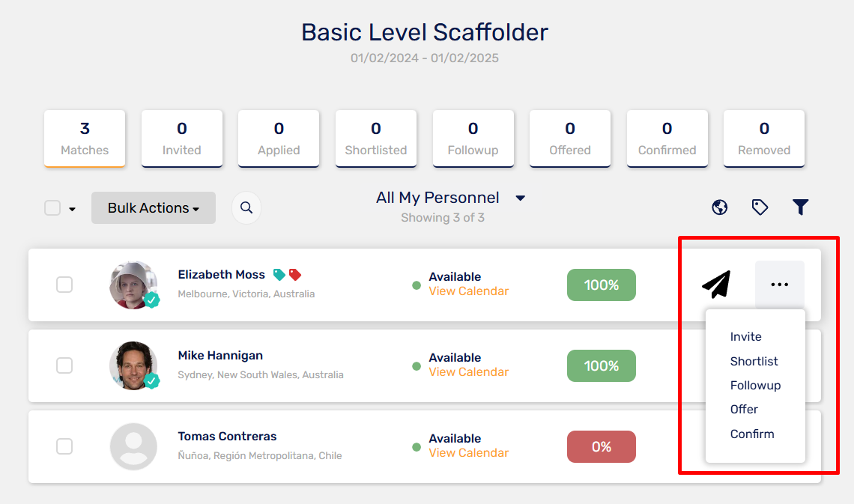Open the three-dots menu for Elizabeth Moss
This screenshot has width=854, height=504.
click(x=779, y=285)
